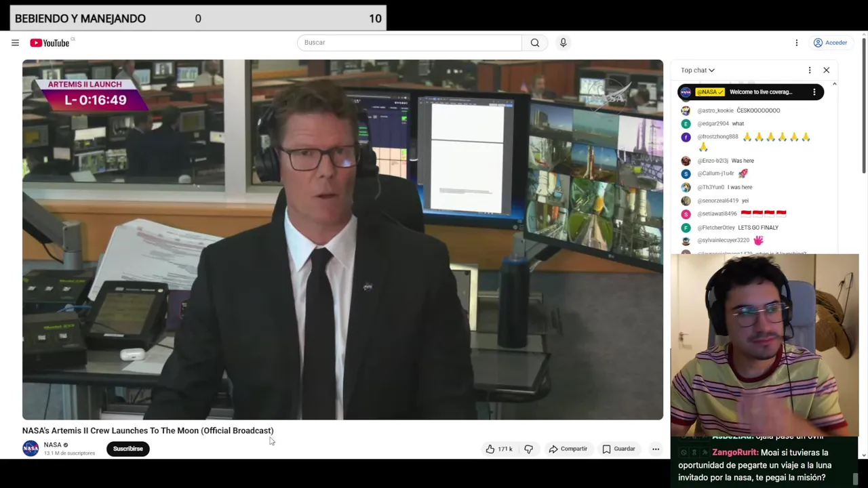Close the live chat panel
Screen dimensions: 868x488
[826, 70]
